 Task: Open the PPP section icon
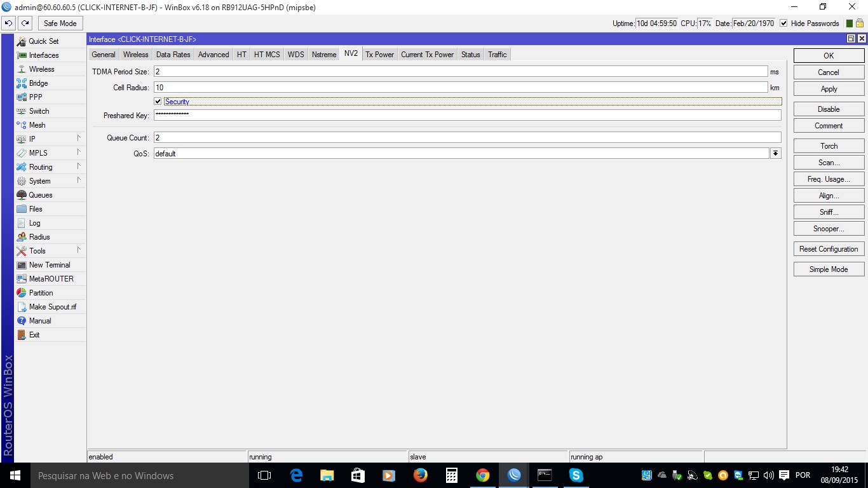point(22,97)
